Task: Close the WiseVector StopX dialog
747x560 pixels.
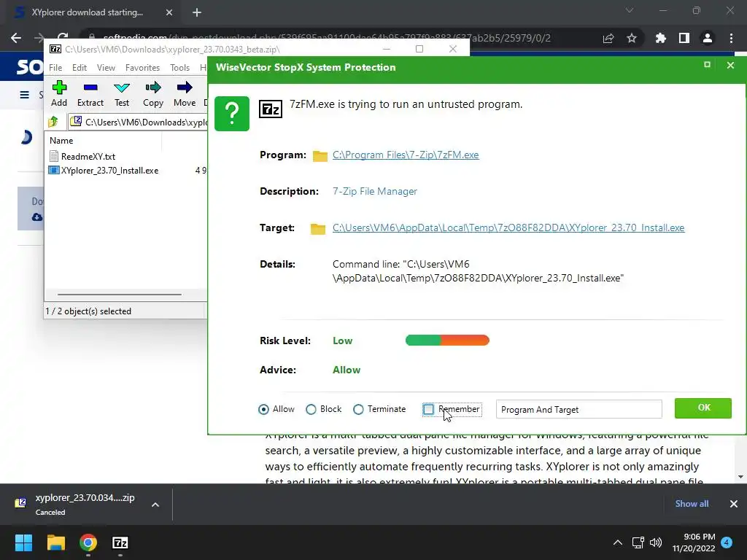Action: coord(730,65)
